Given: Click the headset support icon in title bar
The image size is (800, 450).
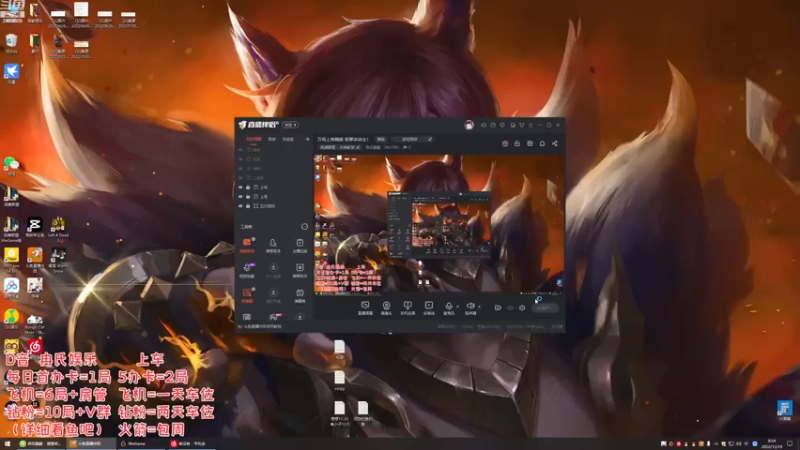Looking at the screenshot, I should [484, 125].
